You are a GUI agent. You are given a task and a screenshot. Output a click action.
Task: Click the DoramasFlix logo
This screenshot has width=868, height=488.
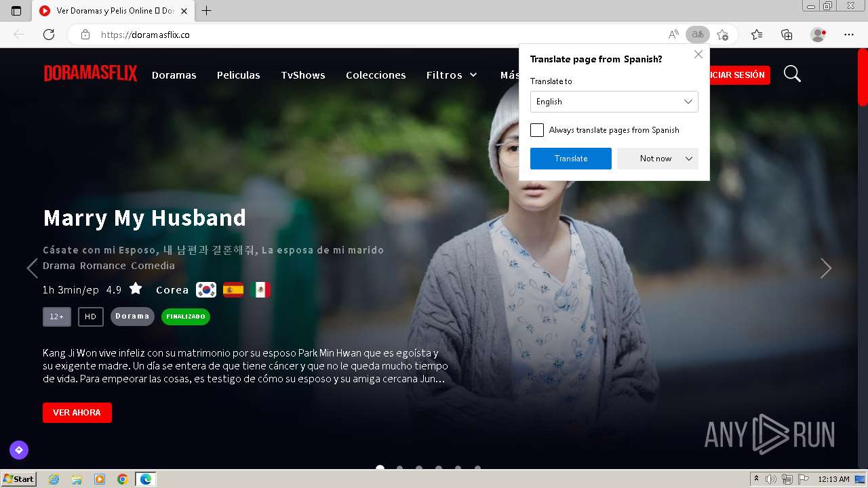[x=91, y=74]
